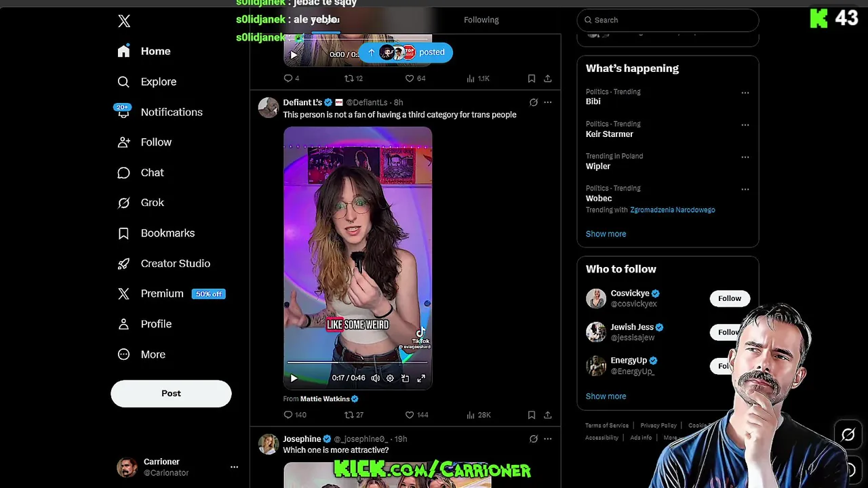
Task: Mute Defiant L's video sound
Action: (x=375, y=378)
